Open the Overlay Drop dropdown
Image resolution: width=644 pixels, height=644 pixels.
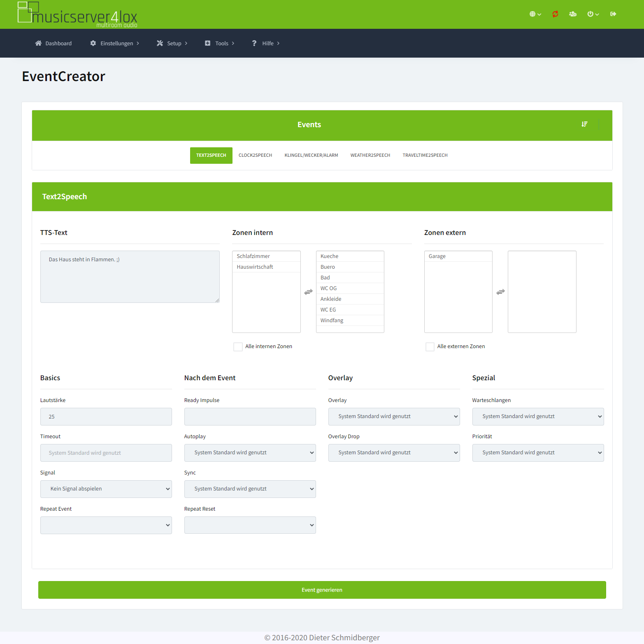point(394,453)
